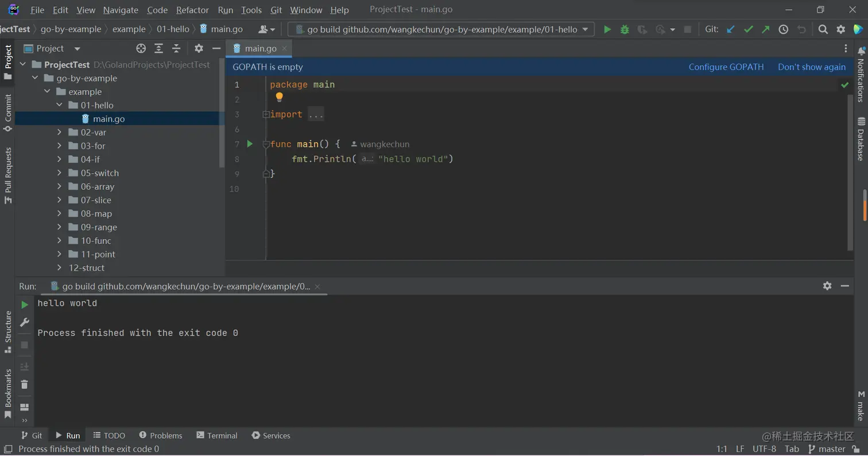This screenshot has height=456, width=868.
Task: Open Search Everywhere magnifier icon
Action: (823, 29)
